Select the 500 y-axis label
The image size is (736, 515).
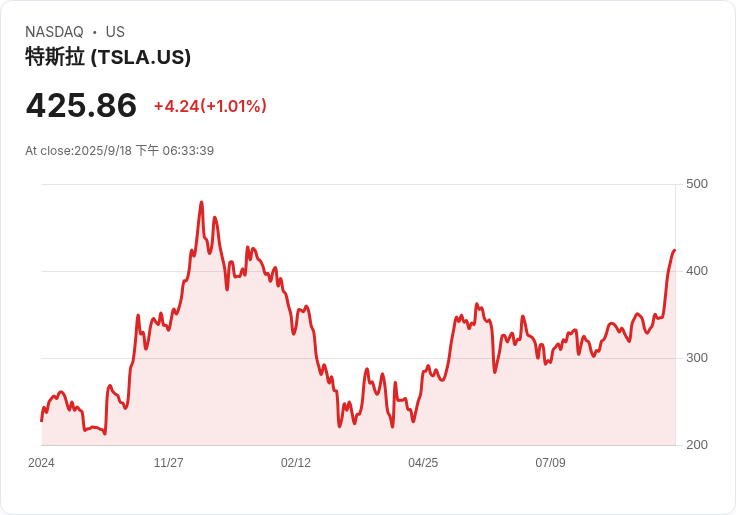click(x=697, y=184)
